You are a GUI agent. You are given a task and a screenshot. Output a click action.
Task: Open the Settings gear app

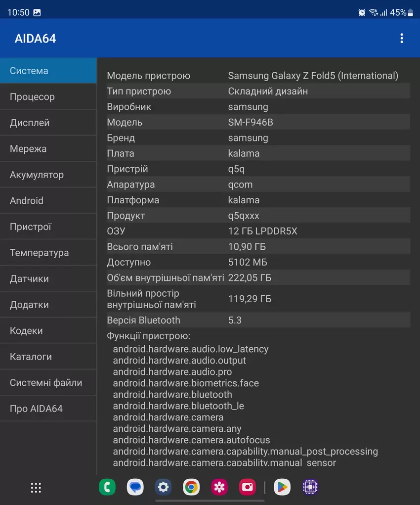tap(163, 488)
